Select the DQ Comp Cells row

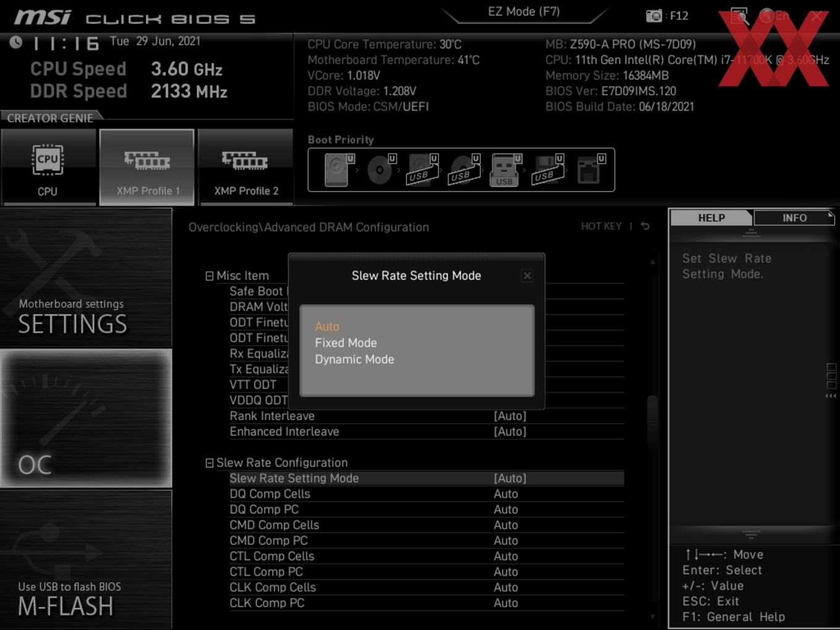pos(426,493)
